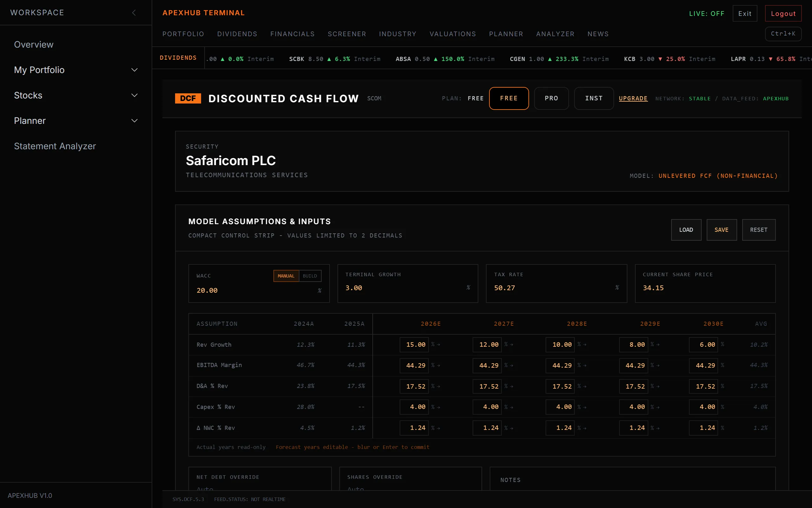Click the orange DCF badge

pos(188,98)
